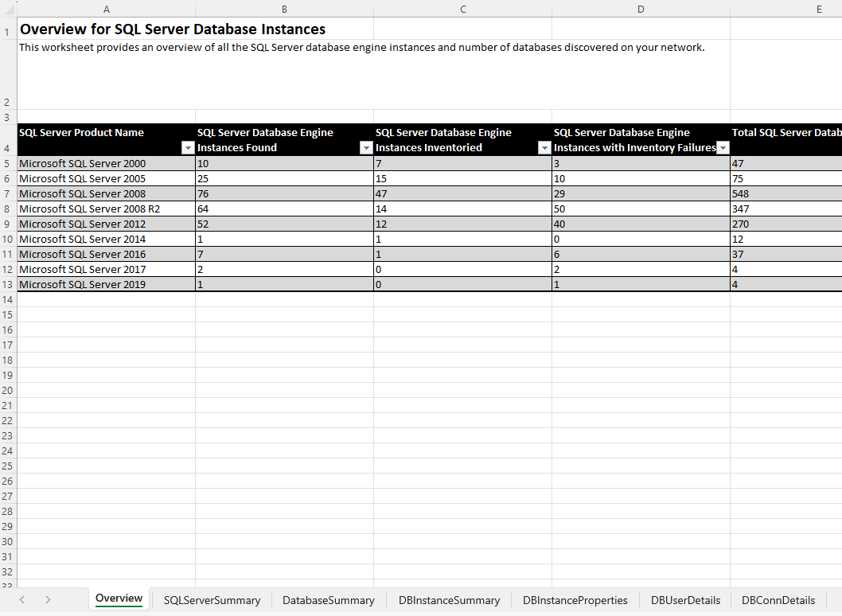The height and width of the screenshot is (616, 842).
Task: Click the 'SQL Server Product Name' header cell
Action: point(107,140)
